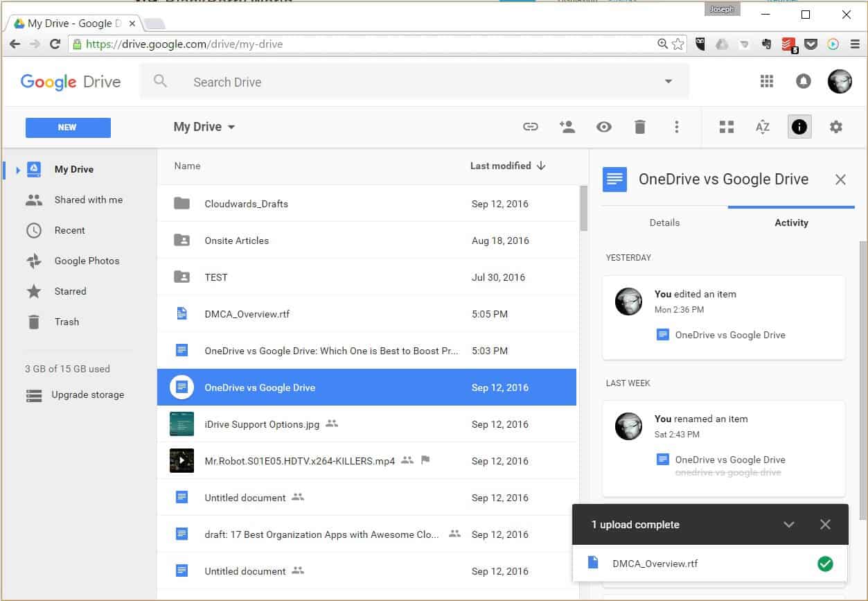Reload the browser page

click(55, 44)
